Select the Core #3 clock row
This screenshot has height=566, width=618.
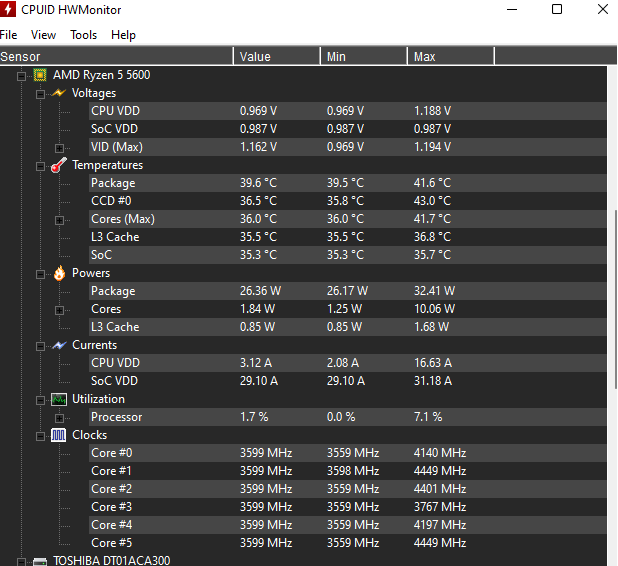coord(348,507)
